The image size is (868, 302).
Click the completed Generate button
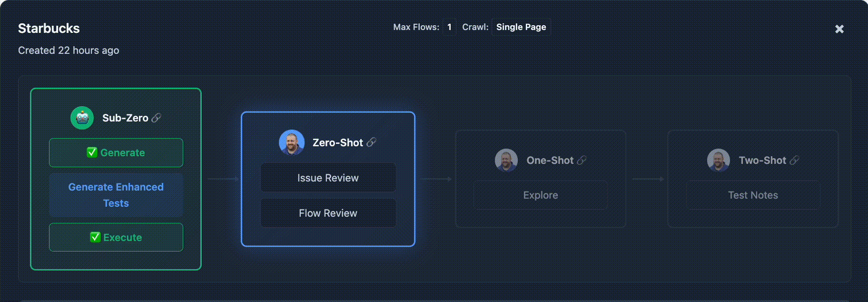[x=116, y=153]
